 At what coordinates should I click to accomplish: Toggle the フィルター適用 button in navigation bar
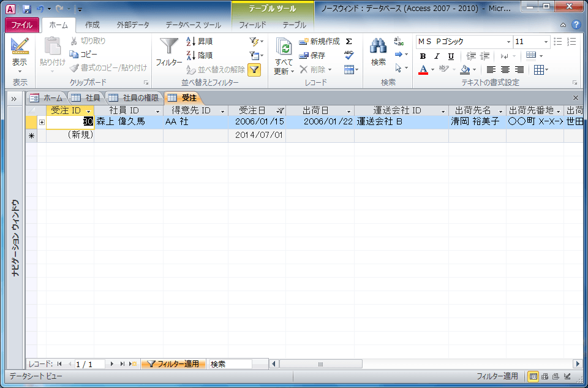[x=173, y=364]
